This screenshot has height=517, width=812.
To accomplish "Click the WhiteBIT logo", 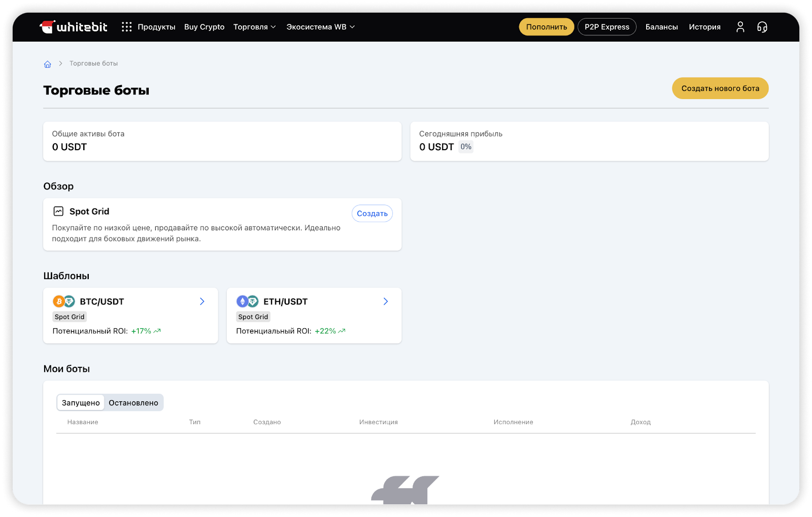I will click(74, 27).
